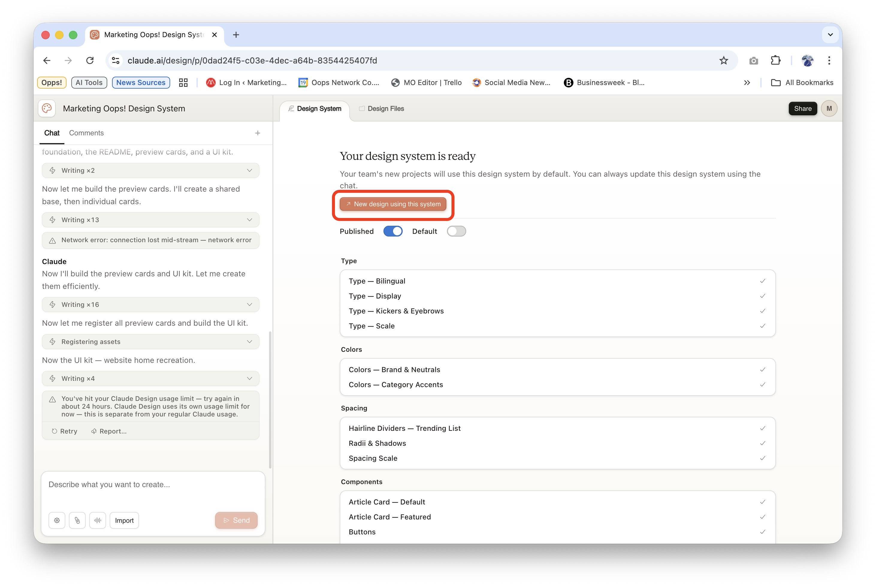Viewport: 876px width, 588px height.
Task: Click the palette logo beside project title
Action: (47, 108)
